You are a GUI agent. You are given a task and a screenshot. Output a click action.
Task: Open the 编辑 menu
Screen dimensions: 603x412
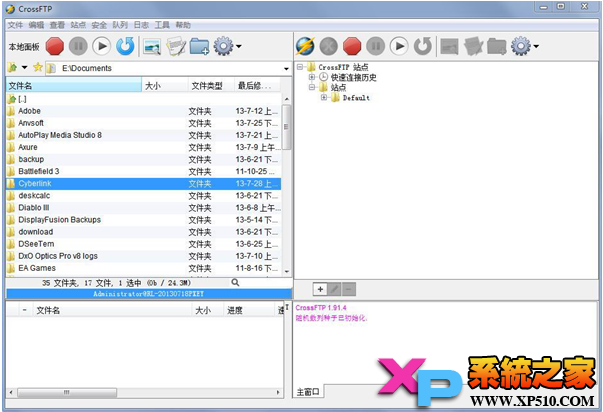click(x=36, y=25)
